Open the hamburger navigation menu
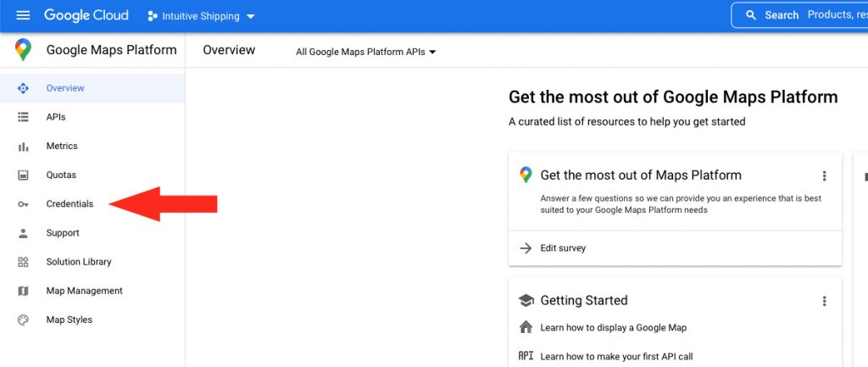The height and width of the screenshot is (367, 868). point(23,15)
